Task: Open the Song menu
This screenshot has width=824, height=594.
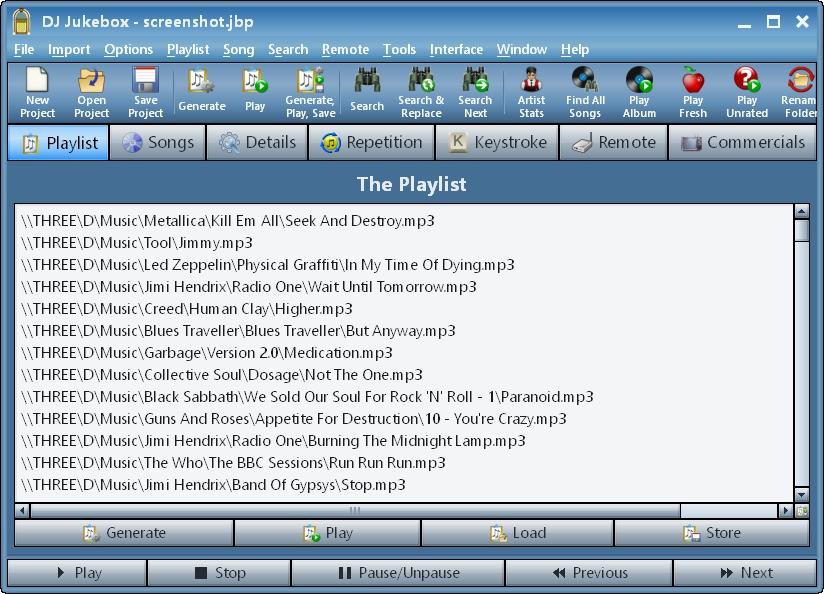Action: (238, 49)
